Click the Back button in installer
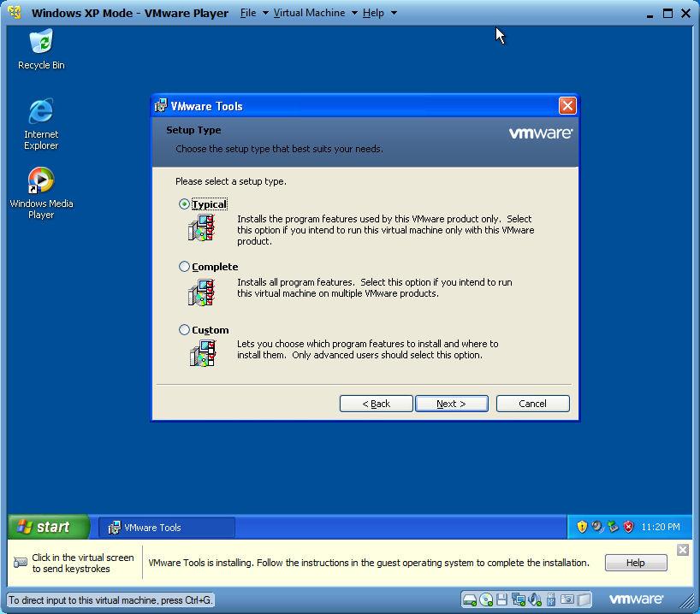Image resolution: width=700 pixels, height=614 pixels. coord(376,404)
